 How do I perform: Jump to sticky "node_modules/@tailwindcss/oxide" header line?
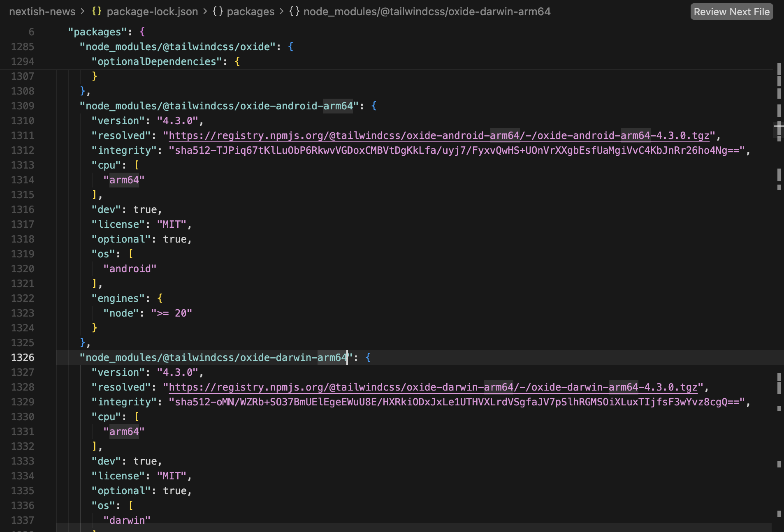point(178,47)
